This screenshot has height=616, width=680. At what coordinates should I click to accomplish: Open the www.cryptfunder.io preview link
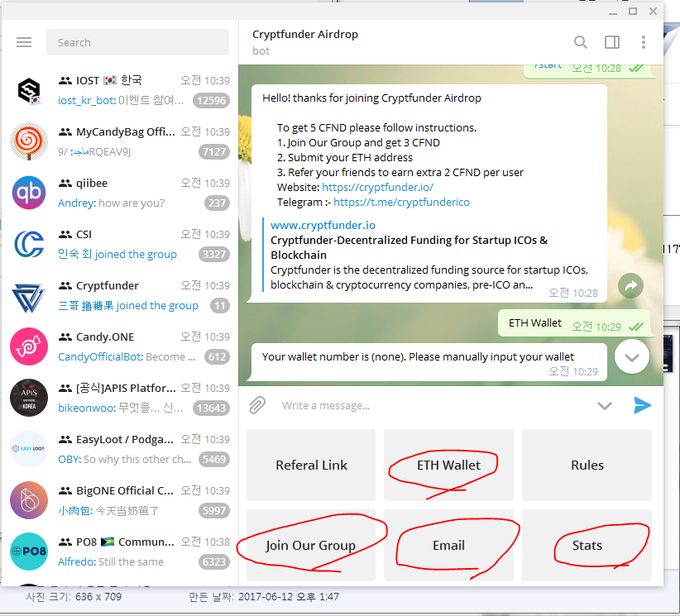(x=323, y=226)
